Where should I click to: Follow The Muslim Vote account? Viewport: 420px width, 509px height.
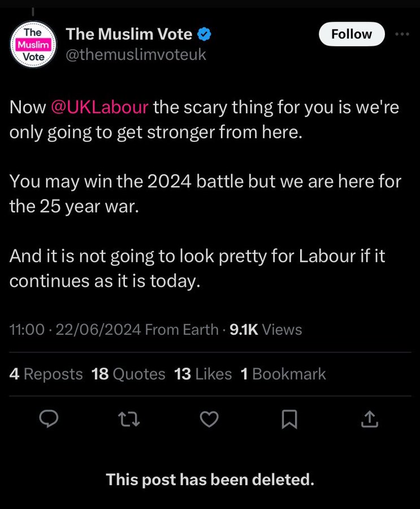(x=352, y=34)
